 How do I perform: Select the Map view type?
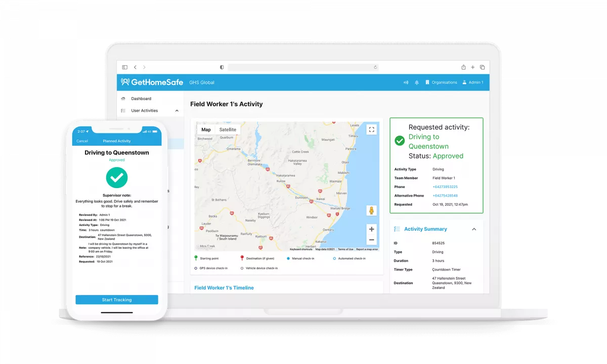tap(206, 129)
